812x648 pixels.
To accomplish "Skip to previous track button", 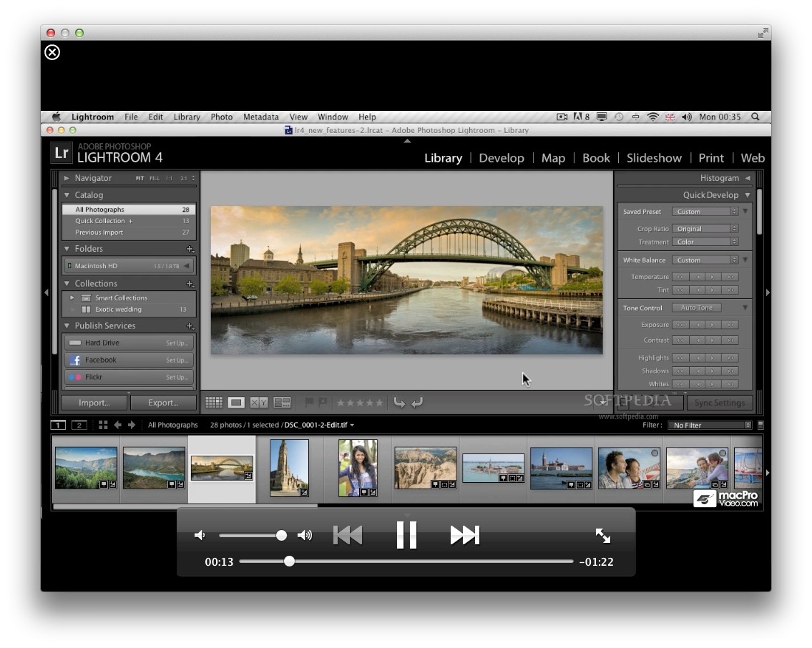I will [348, 535].
